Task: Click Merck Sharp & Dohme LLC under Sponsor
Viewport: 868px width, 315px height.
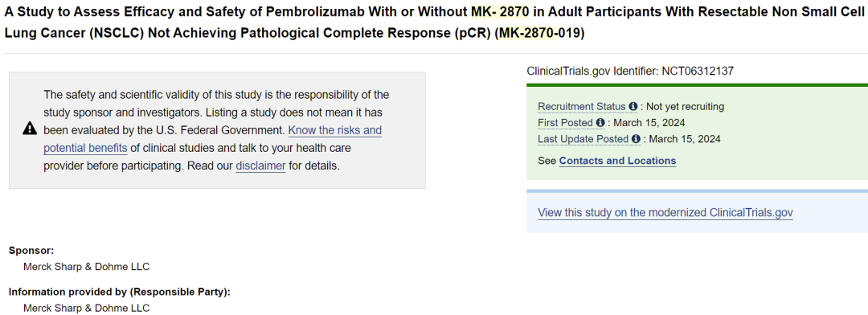Action: tap(86, 267)
